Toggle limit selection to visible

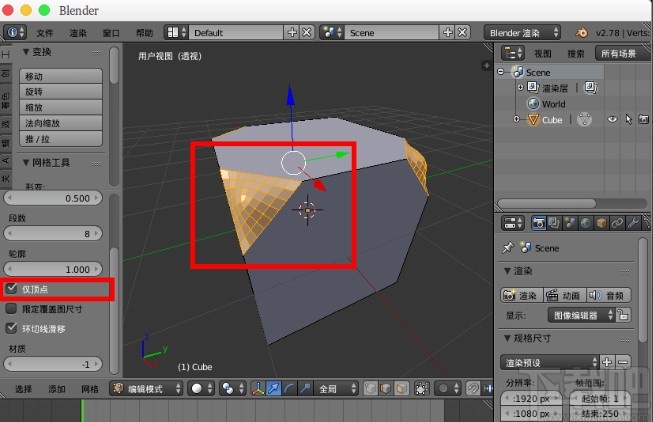(421, 389)
